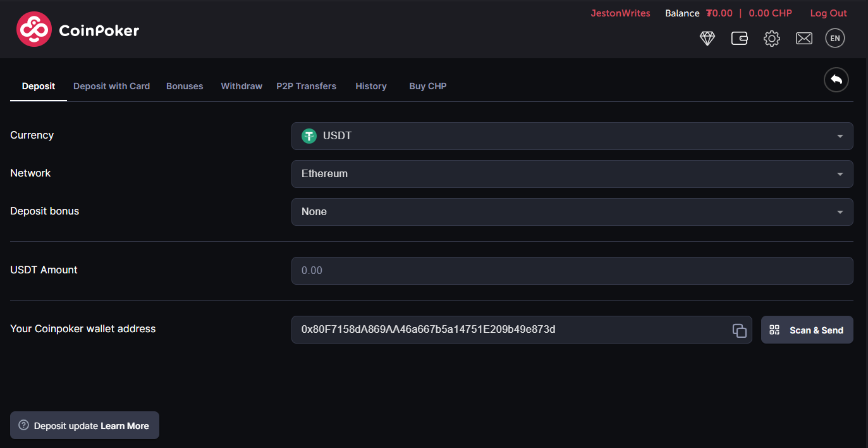Select the Deposit tab
Viewport: 868px width, 448px height.
click(x=39, y=86)
